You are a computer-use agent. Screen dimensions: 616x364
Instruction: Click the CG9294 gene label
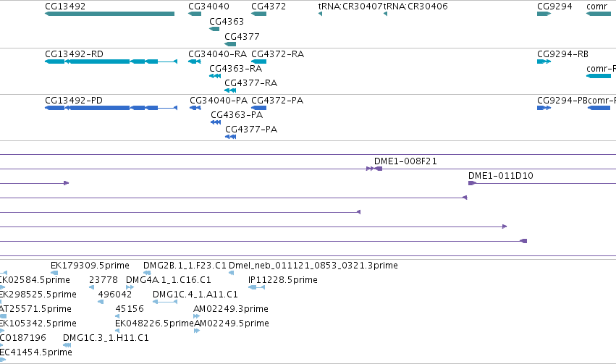(x=554, y=7)
